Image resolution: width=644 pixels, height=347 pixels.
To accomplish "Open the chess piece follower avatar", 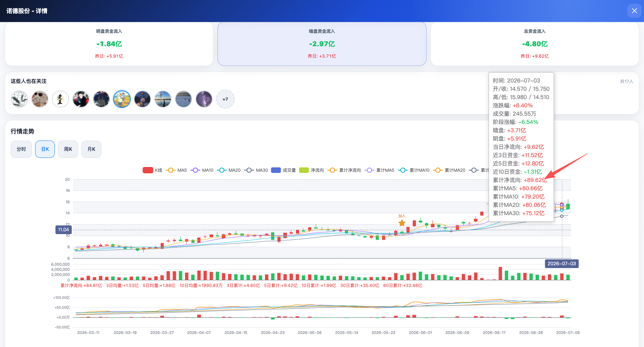I will point(60,99).
